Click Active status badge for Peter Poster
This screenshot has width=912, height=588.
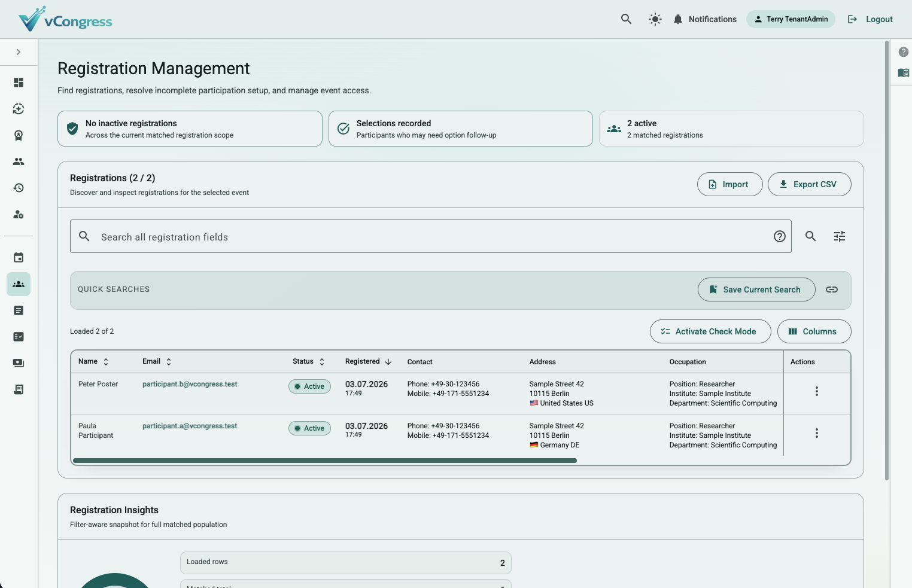tap(309, 386)
